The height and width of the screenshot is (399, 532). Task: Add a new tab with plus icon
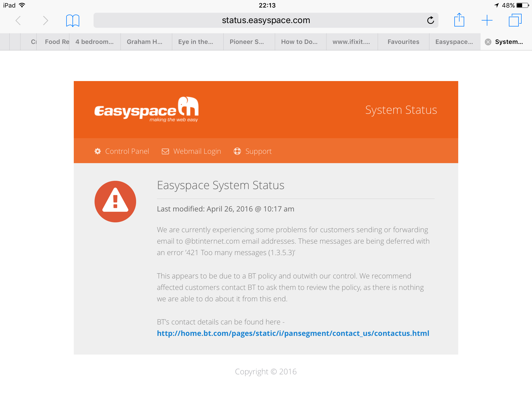coord(487,20)
